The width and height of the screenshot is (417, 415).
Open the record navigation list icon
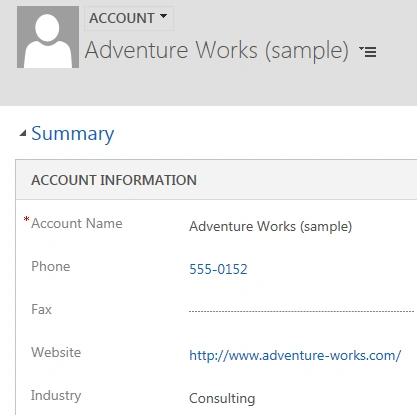point(368,52)
